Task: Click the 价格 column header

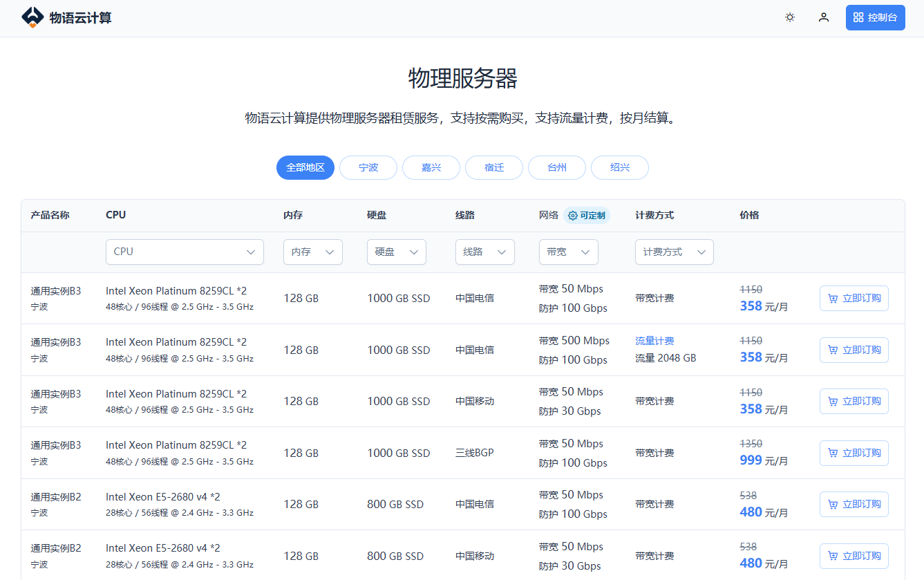Action: pos(749,215)
